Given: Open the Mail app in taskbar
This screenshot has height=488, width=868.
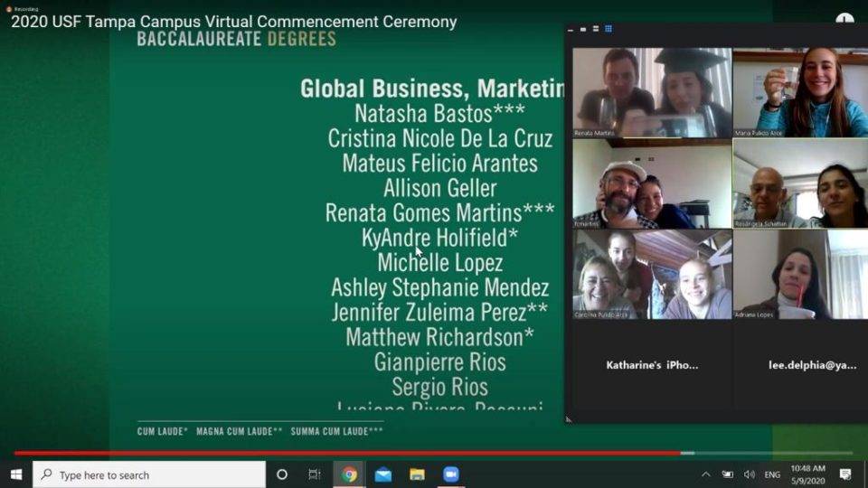Looking at the screenshot, I should tap(383, 474).
